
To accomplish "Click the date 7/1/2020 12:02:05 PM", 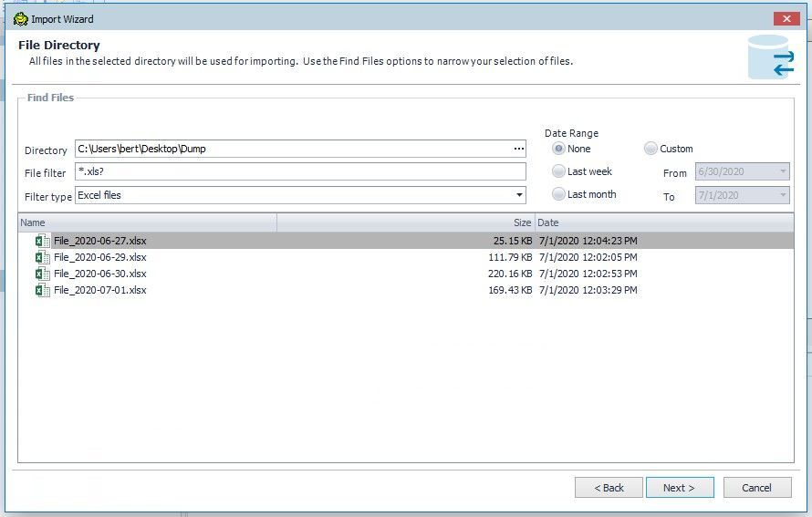I will tap(588, 257).
